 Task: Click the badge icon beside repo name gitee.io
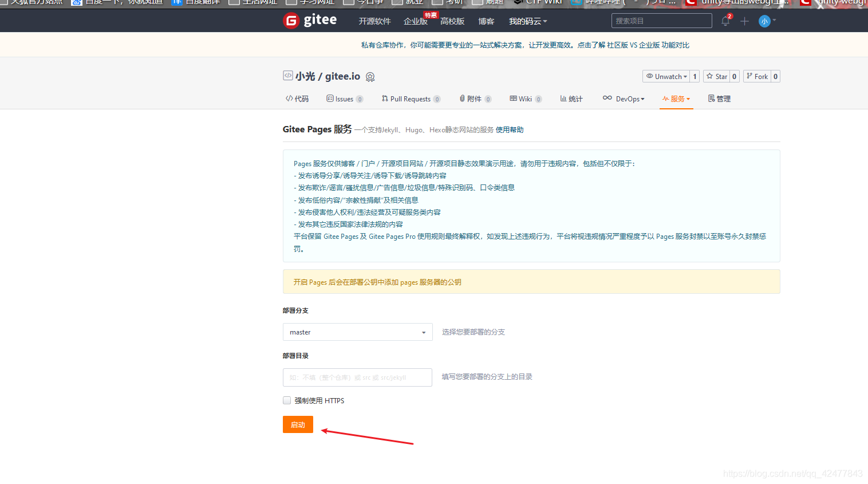pos(370,76)
